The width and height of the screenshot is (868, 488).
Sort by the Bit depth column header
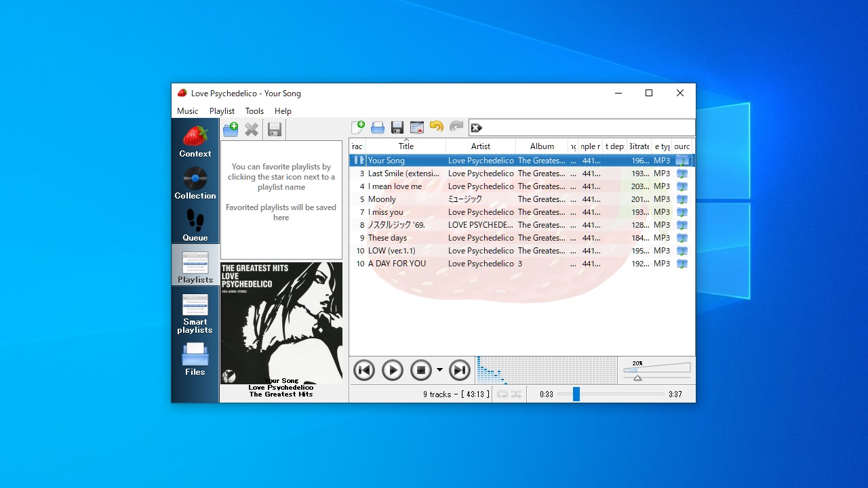tap(614, 146)
